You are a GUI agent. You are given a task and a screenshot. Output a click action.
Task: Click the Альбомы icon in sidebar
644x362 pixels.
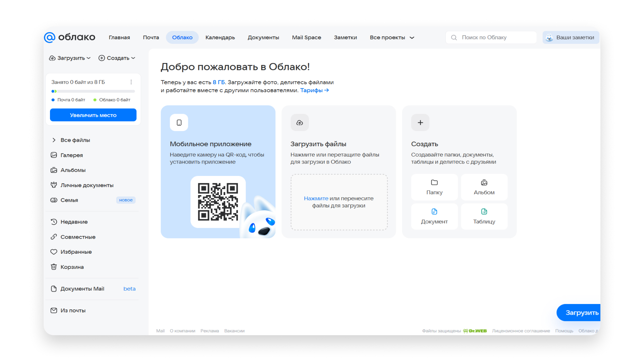[x=54, y=170]
